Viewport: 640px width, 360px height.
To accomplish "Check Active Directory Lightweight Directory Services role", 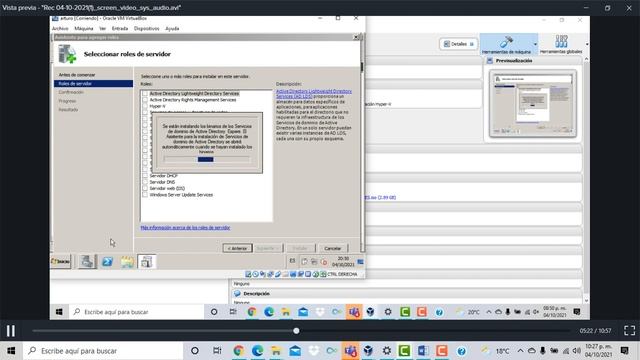I will (145, 93).
